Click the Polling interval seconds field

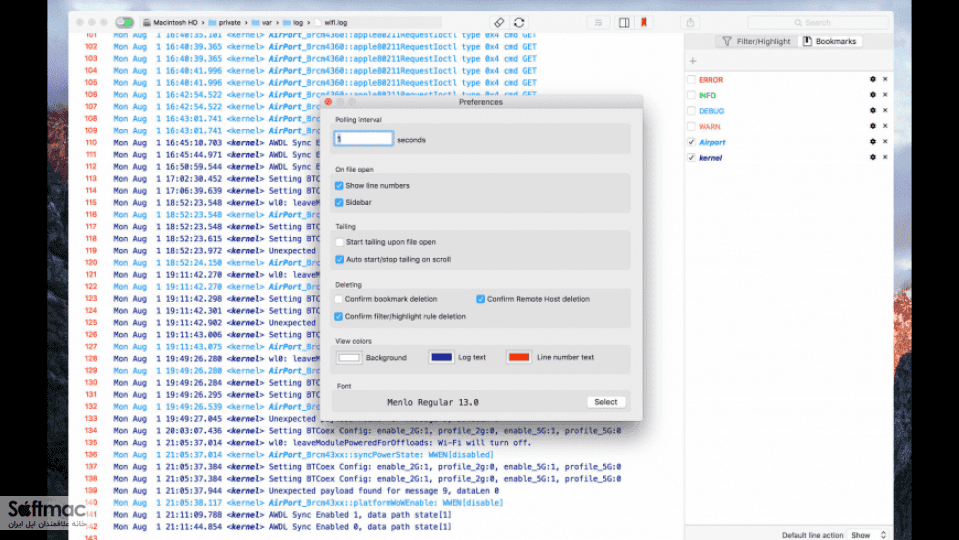363,139
